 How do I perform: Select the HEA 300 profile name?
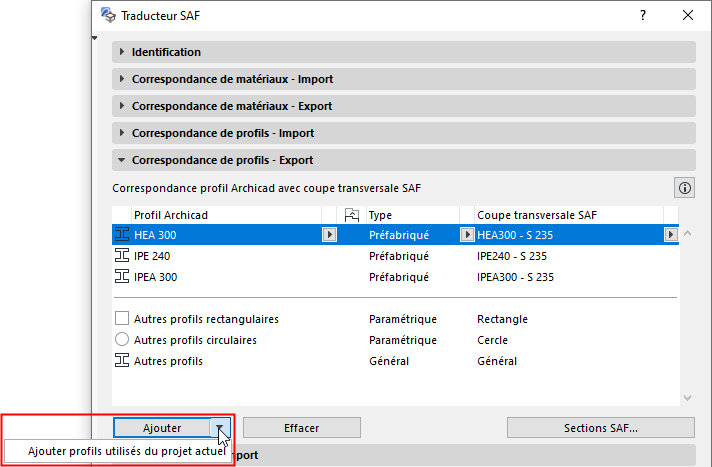155,235
